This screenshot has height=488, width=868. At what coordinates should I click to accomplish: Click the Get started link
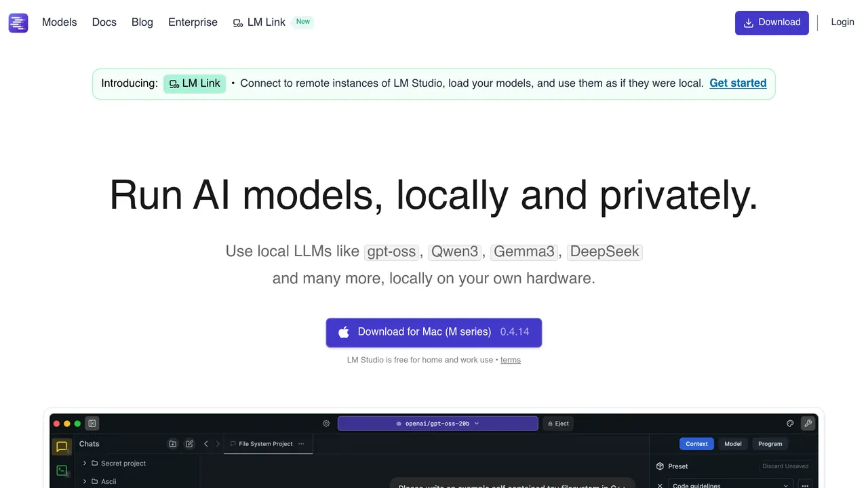pos(738,83)
